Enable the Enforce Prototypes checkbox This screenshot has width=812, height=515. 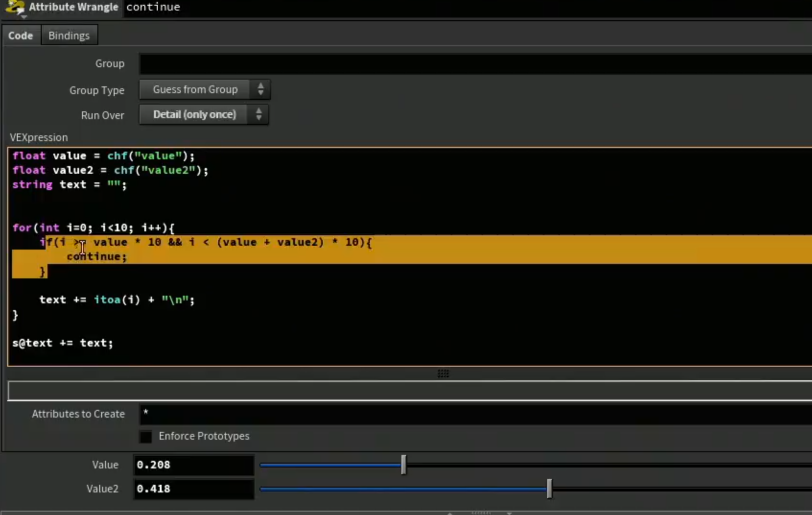tap(145, 436)
